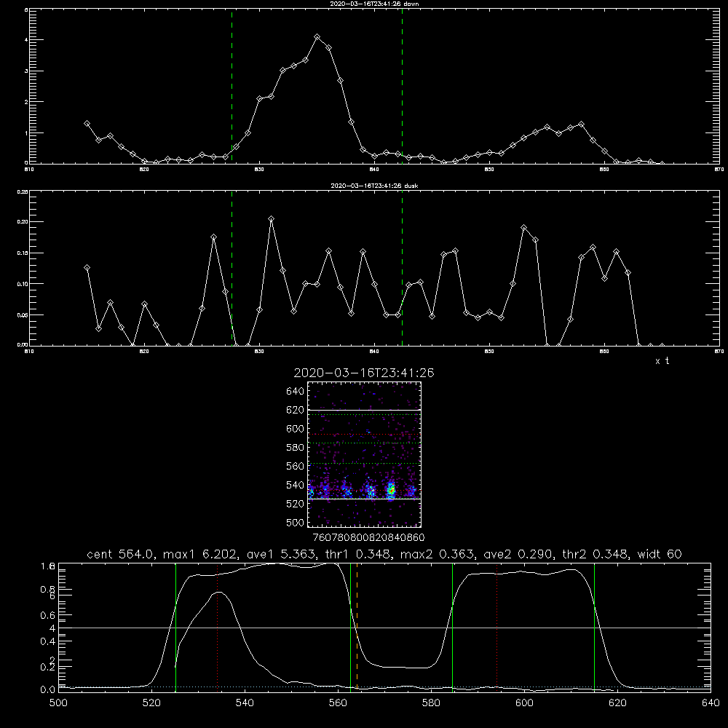Click the 'widt 60' value
Image resolution: width=728 pixels, height=728 pixels.
point(660,554)
